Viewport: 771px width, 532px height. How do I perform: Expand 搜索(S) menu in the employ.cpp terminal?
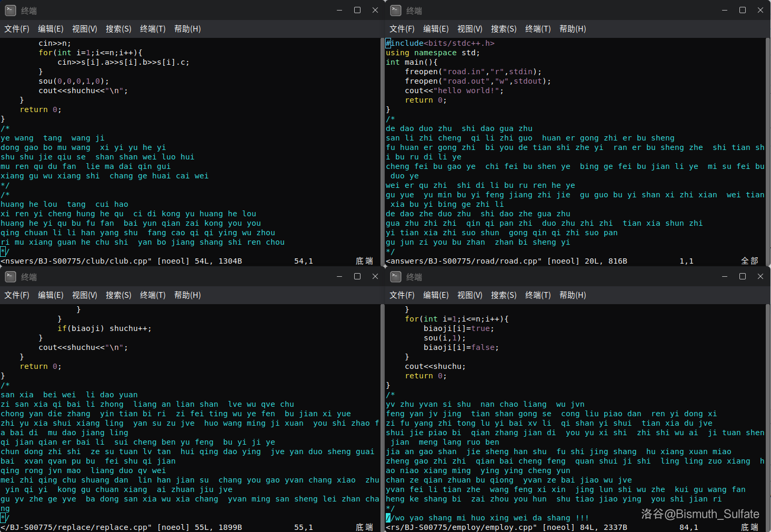coord(504,295)
